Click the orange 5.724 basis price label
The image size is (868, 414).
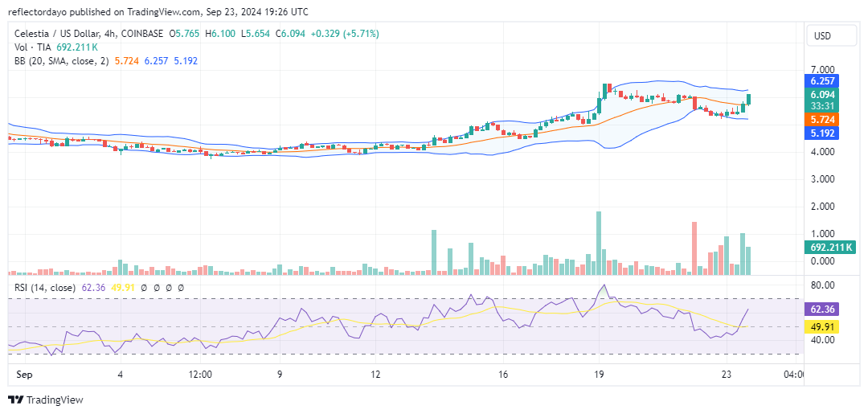823,119
